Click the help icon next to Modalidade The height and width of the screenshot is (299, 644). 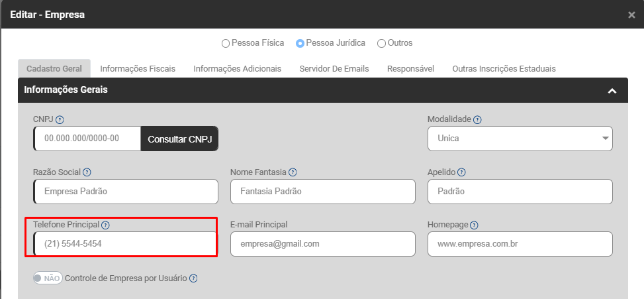point(477,120)
